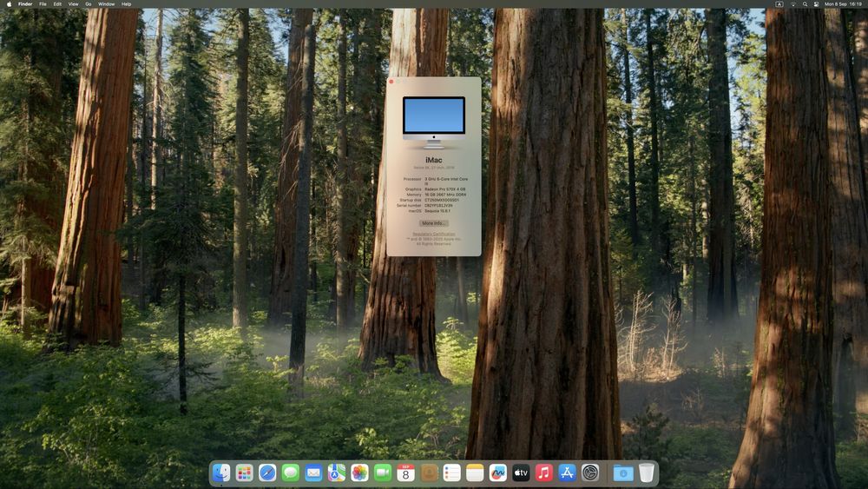Screen dimensions: 868x489
Task: Open the Messages app in the Dock
Action: pos(290,472)
